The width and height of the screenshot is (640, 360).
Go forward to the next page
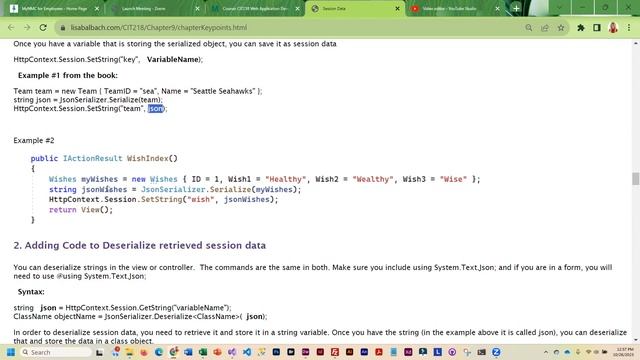(x=27, y=28)
